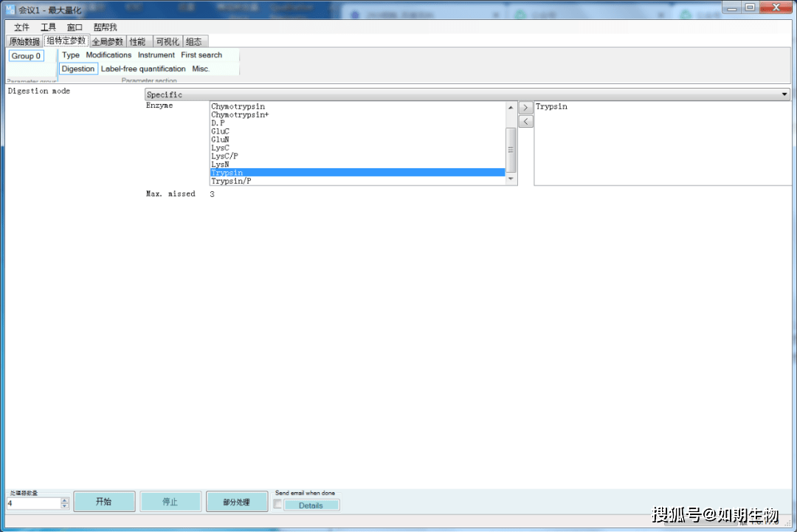Decrease processor count with down stepper
Image resolution: width=797 pixels, height=532 pixels.
tap(64, 507)
